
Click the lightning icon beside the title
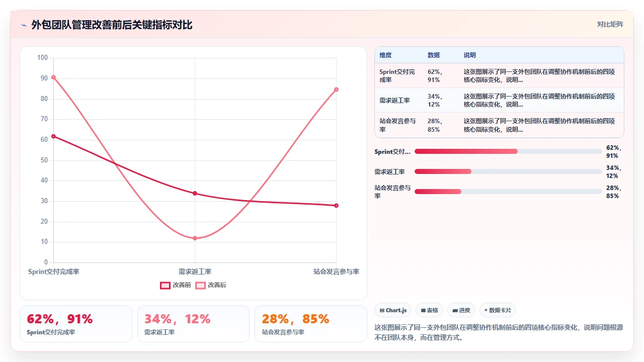24,25
